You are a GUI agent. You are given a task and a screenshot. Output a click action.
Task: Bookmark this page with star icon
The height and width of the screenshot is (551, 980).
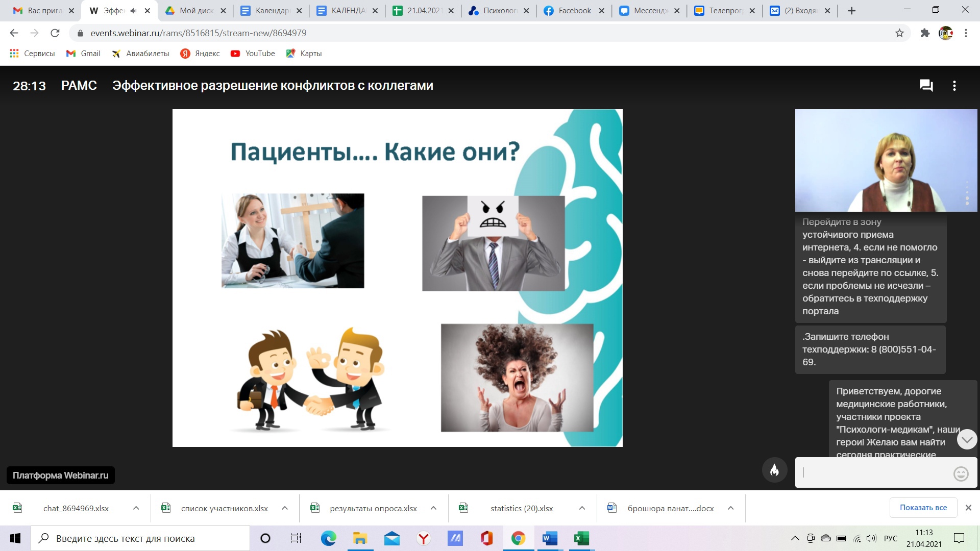coord(899,33)
